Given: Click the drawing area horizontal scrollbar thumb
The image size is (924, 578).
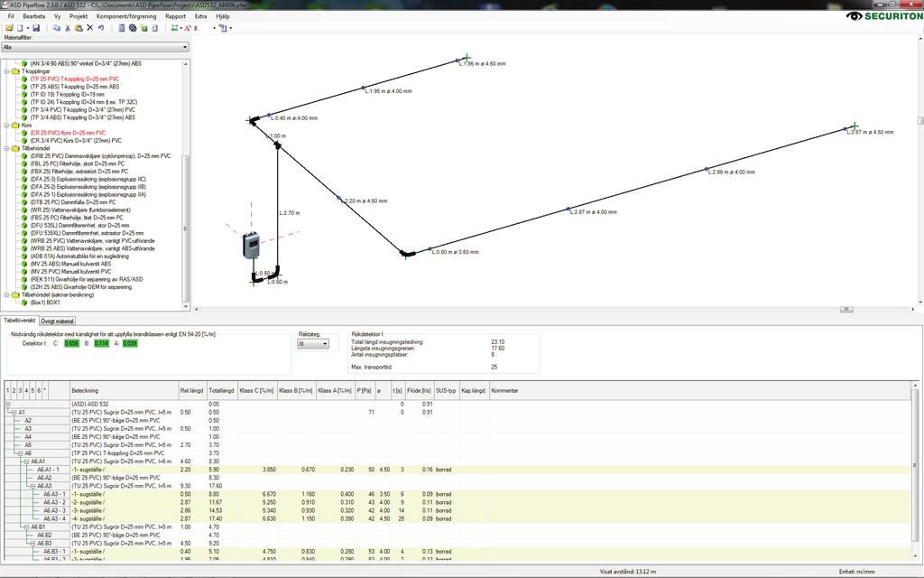Looking at the screenshot, I should (846, 309).
